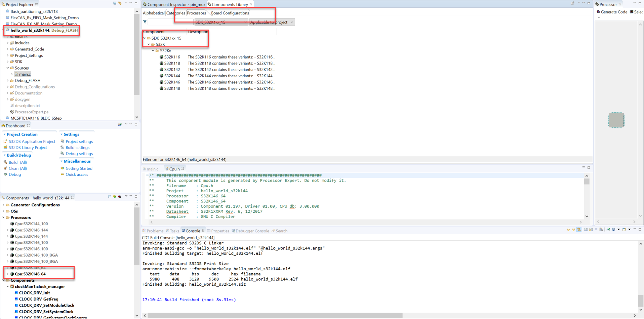Expand the Includes node of hello_world_s32k144
The height and width of the screenshot is (319, 644).
8,43
